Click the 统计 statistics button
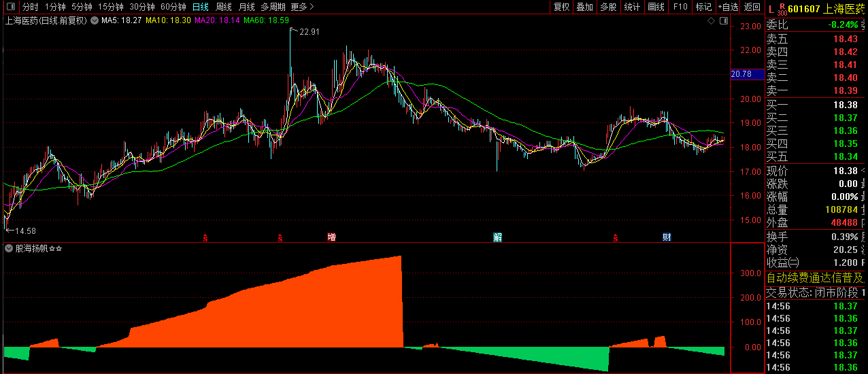The width and height of the screenshot is (868, 374). point(632,7)
